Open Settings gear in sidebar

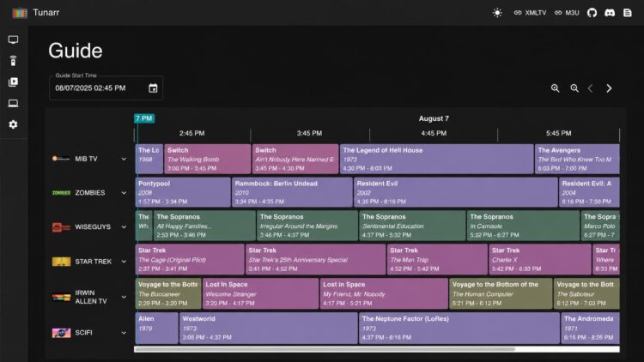click(13, 124)
